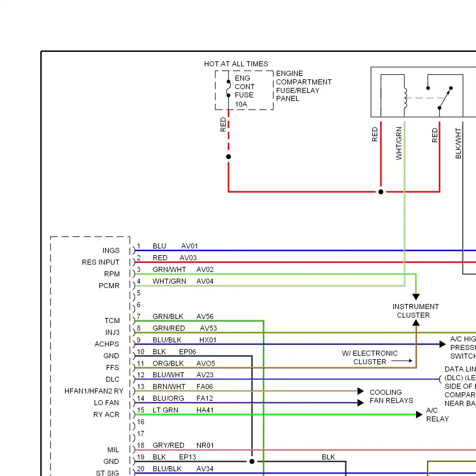Click the LO FAN terminal label
The image size is (476, 476).
point(107,403)
